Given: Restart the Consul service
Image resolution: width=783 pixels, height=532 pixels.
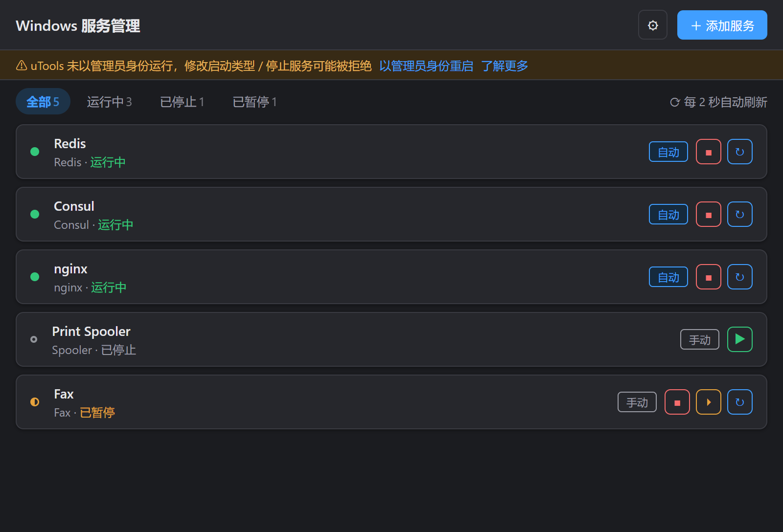Looking at the screenshot, I should (740, 214).
